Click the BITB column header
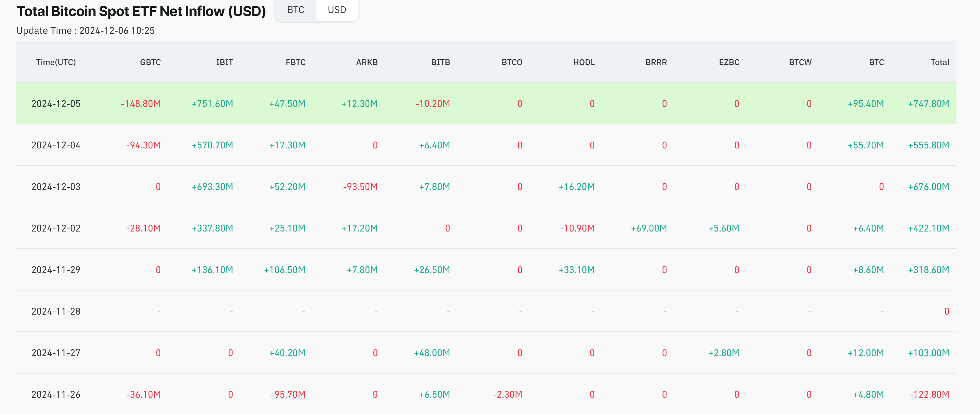Image resolution: width=980 pixels, height=414 pixels. coord(440,62)
